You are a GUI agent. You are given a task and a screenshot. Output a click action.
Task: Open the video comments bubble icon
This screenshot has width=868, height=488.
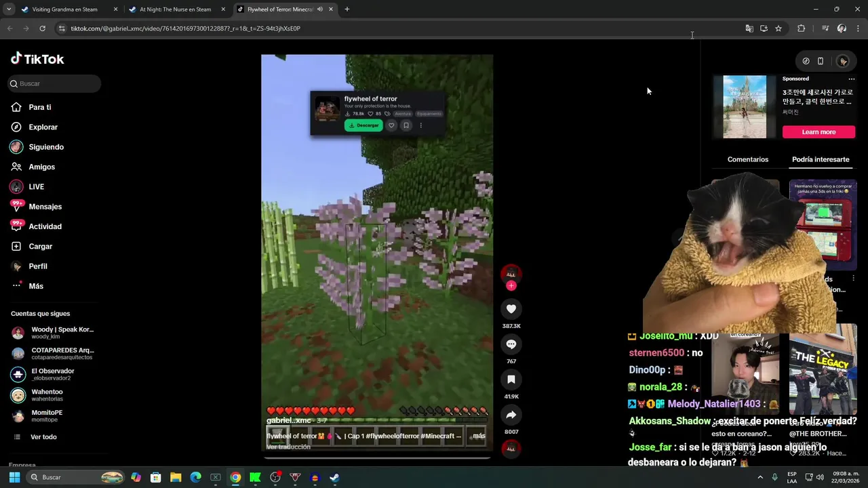[x=511, y=344]
